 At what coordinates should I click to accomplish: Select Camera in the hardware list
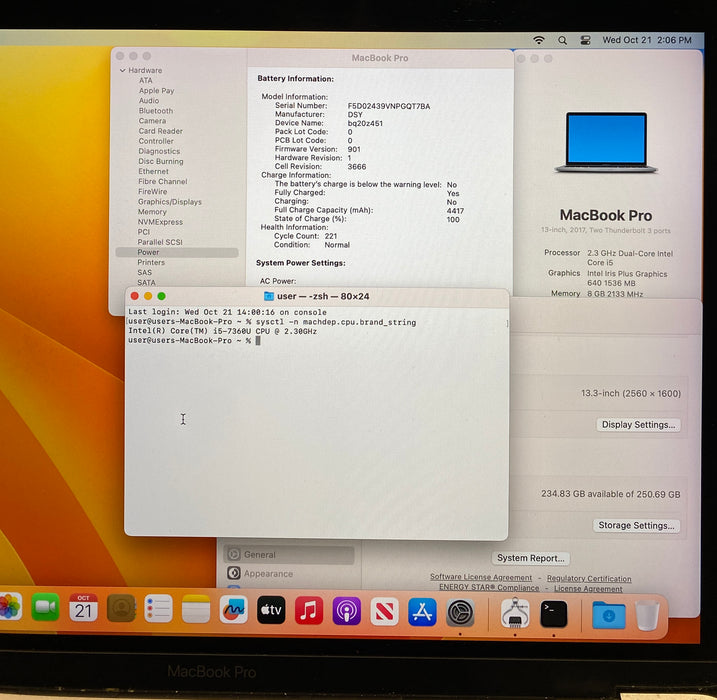[152, 121]
